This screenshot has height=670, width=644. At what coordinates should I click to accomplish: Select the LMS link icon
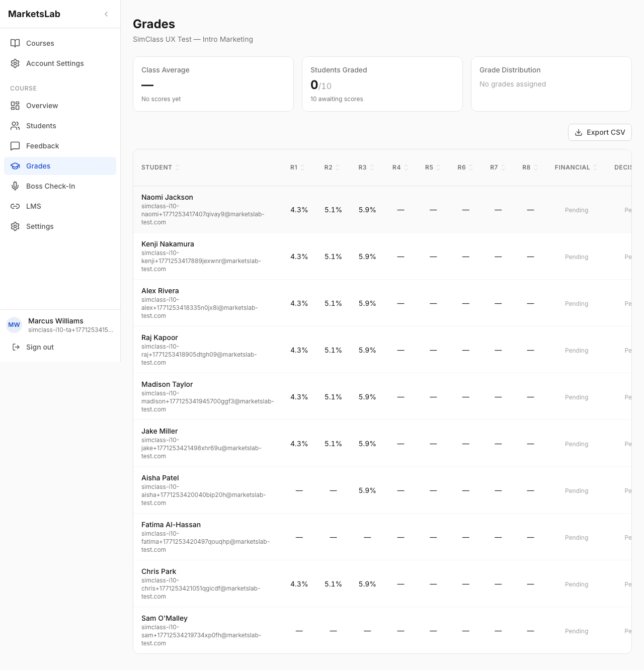pos(15,206)
